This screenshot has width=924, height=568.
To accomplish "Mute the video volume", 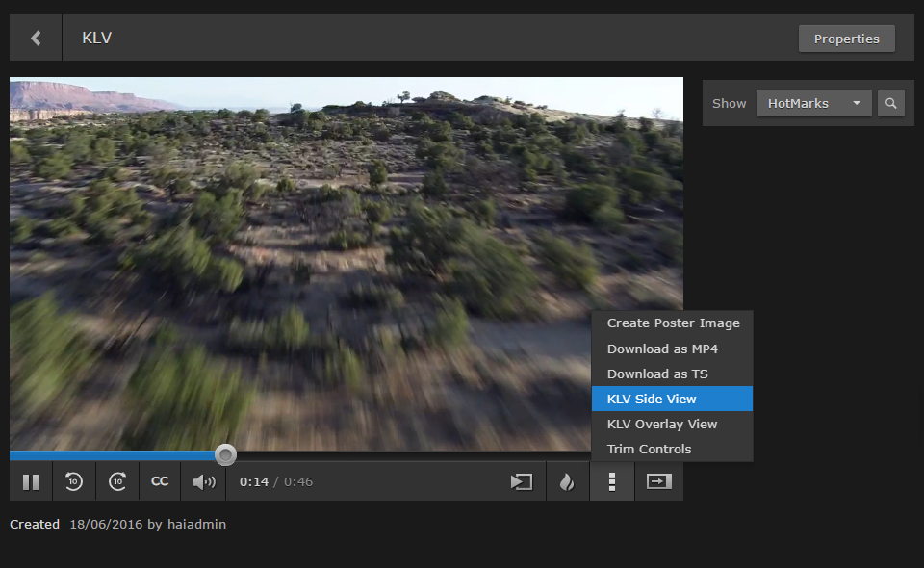I will (203, 481).
